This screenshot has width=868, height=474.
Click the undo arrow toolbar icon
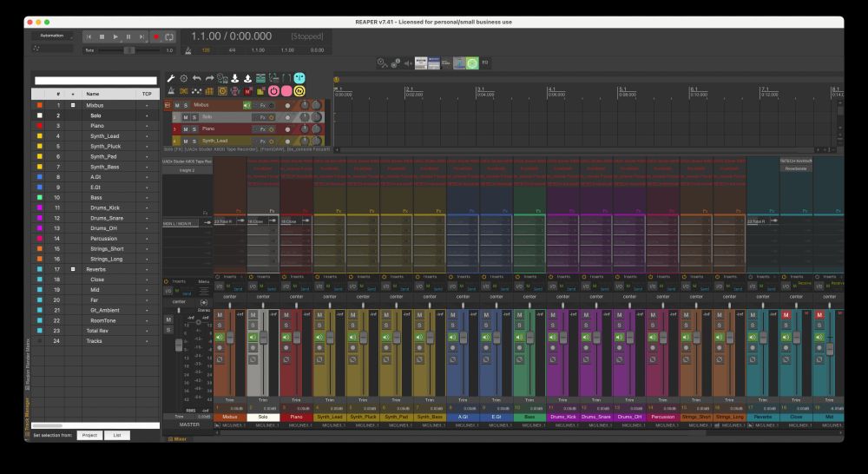point(197,78)
